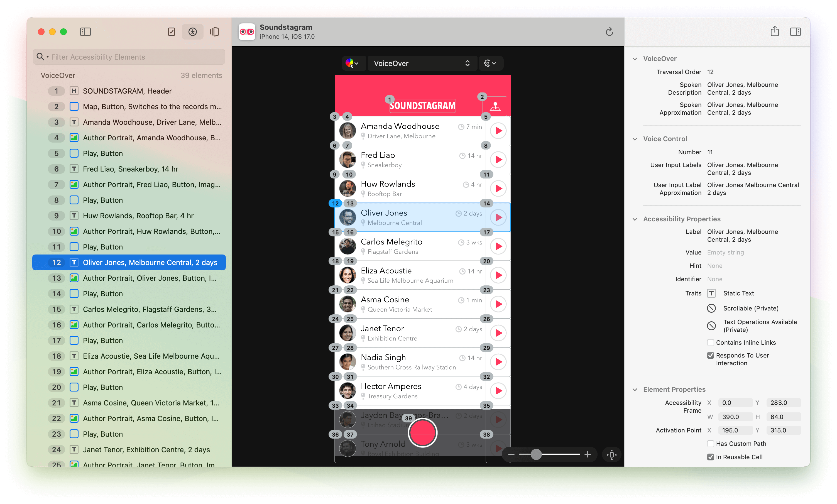The image size is (837, 504).
Task: Select the Amanda Woodhouse text element row
Action: 129,122
